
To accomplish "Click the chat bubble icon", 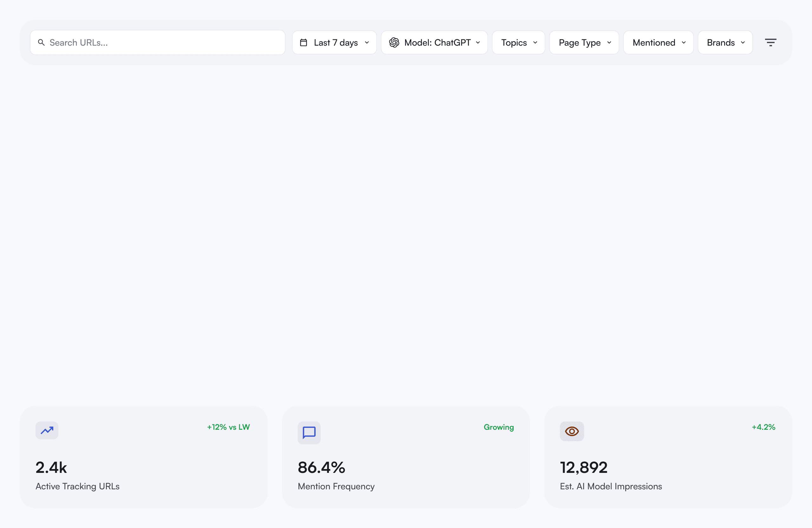I will (309, 433).
